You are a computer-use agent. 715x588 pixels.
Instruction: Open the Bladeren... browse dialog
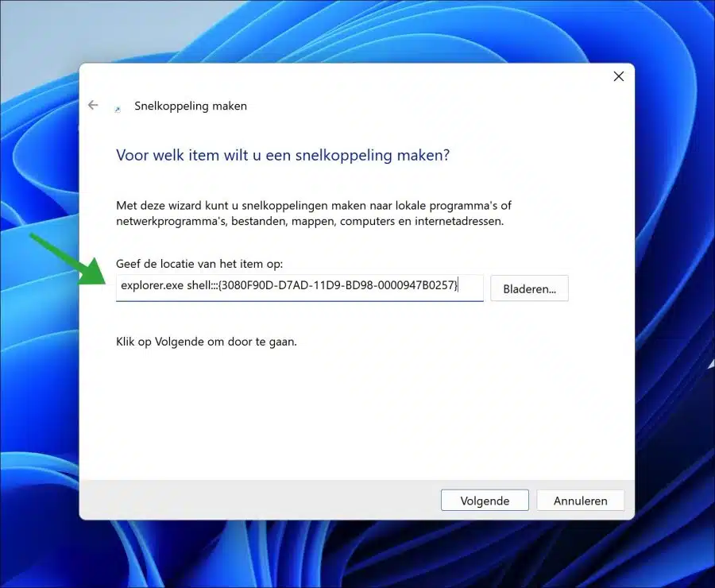tap(529, 288)
